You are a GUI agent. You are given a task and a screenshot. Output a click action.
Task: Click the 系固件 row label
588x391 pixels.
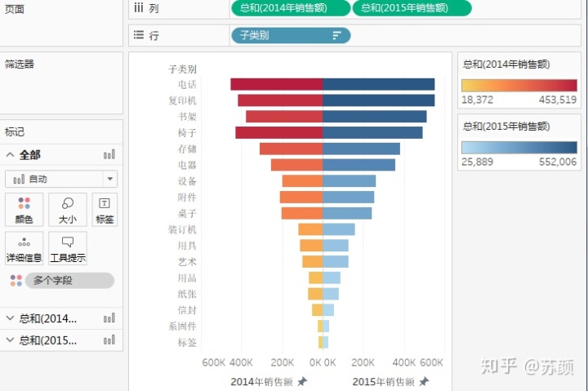tap(182, 327)
